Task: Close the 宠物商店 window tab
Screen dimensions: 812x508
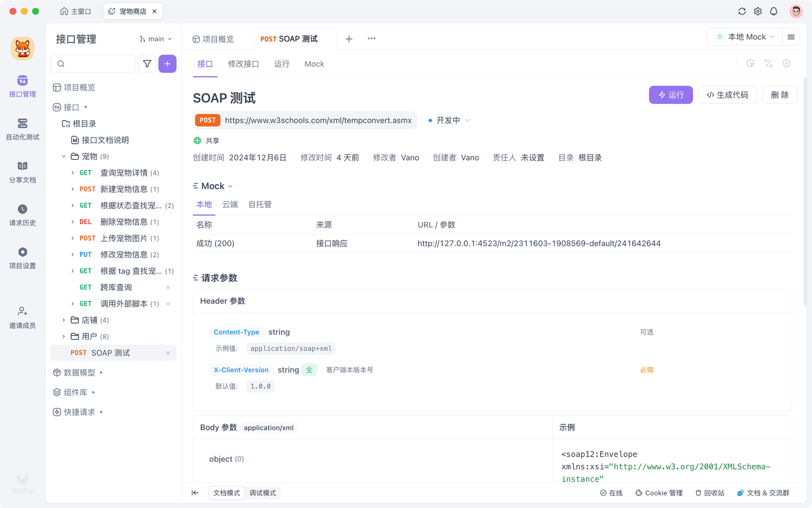Action: point(154,11)
